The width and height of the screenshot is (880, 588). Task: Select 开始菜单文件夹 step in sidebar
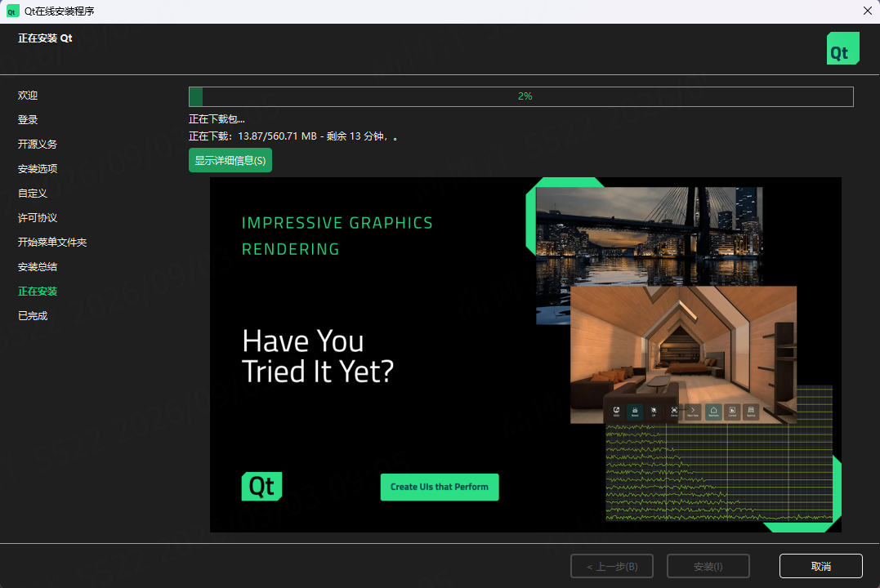click(x=52, y=243)
